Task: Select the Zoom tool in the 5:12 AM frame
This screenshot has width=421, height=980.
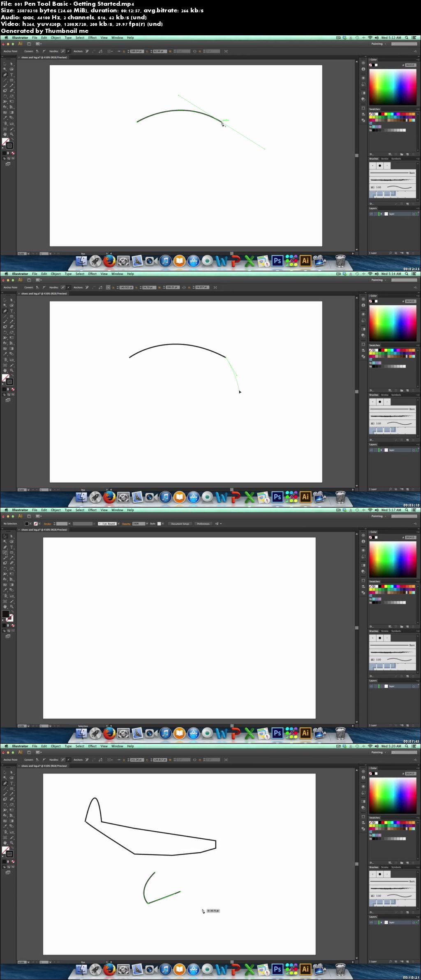Action: click(x=12, y=135)
